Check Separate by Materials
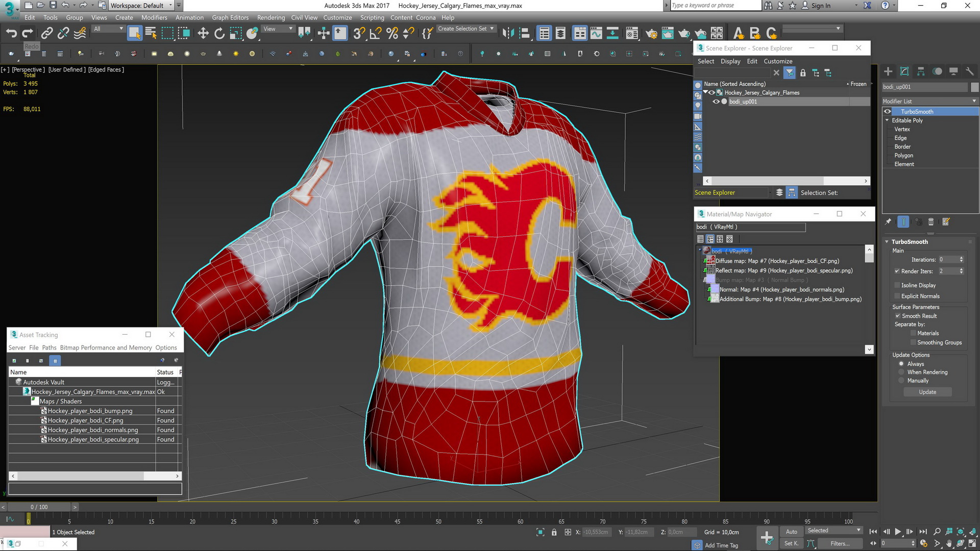Image resolution: width=980 pixels, height=551 pixels. coord(913,333)
